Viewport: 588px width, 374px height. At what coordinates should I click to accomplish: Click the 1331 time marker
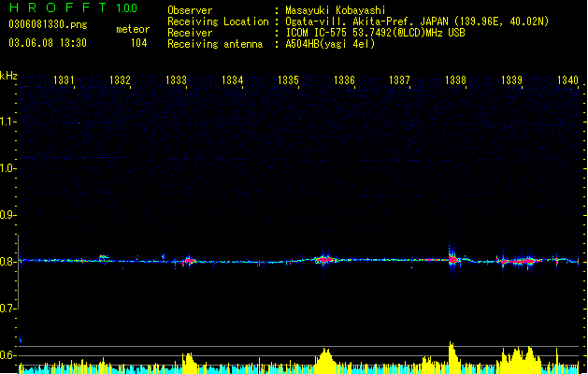tap(65, 81)
